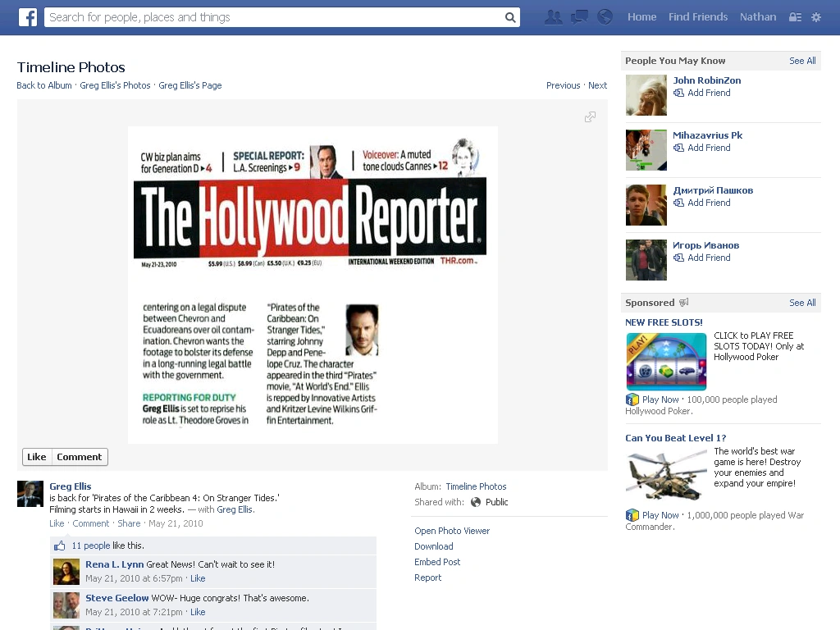Go to Previous photo

point(563,85)
